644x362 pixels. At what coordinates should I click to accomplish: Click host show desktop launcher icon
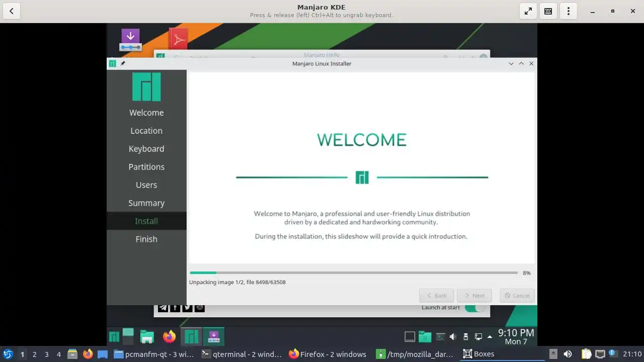pos(103,354)
